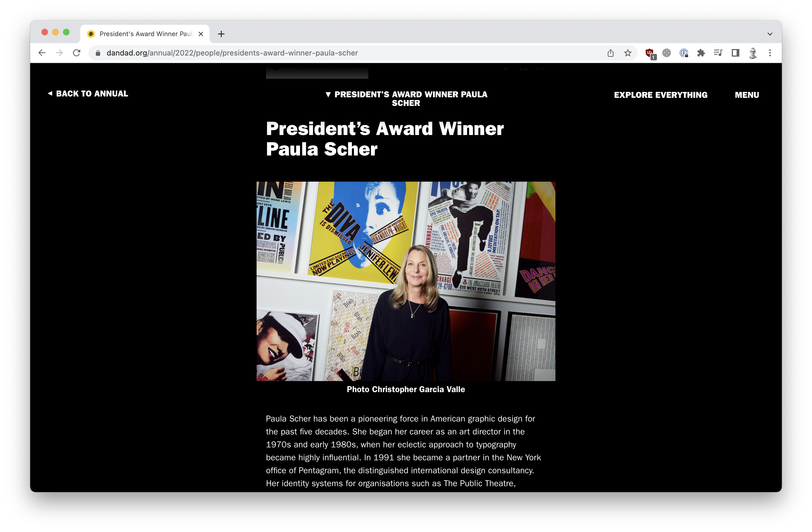Open the uBlock Origin extension icon
812x532 pixels.
tap(650, 53)
